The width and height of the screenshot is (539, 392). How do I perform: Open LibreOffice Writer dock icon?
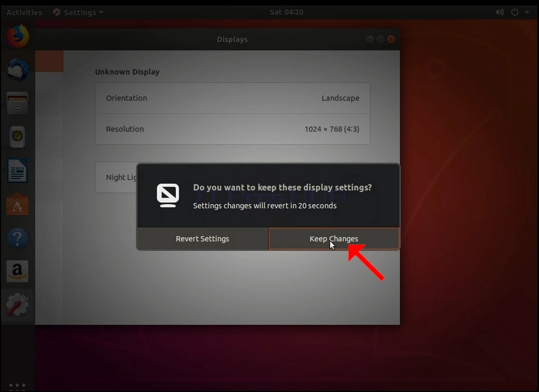(x=17, y=170)
